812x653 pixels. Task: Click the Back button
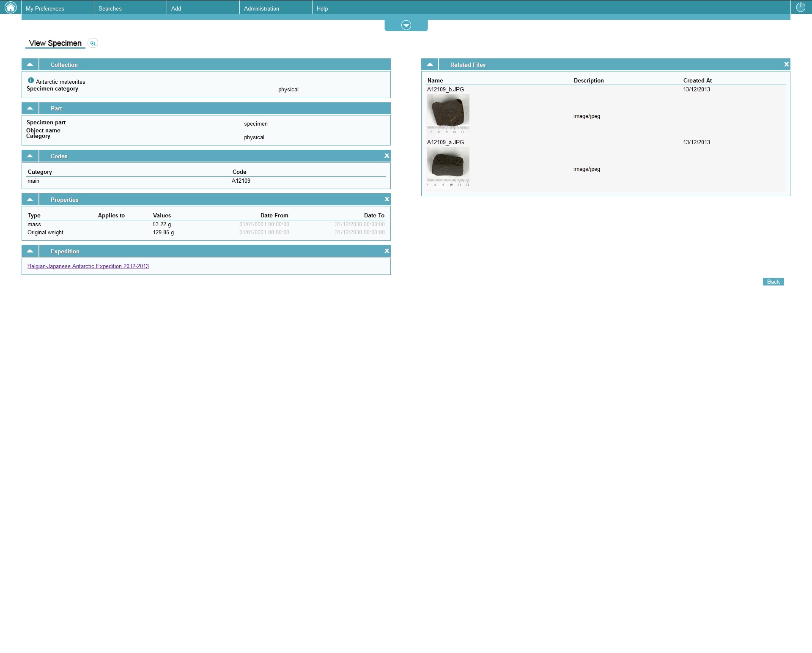click(773, 282)
